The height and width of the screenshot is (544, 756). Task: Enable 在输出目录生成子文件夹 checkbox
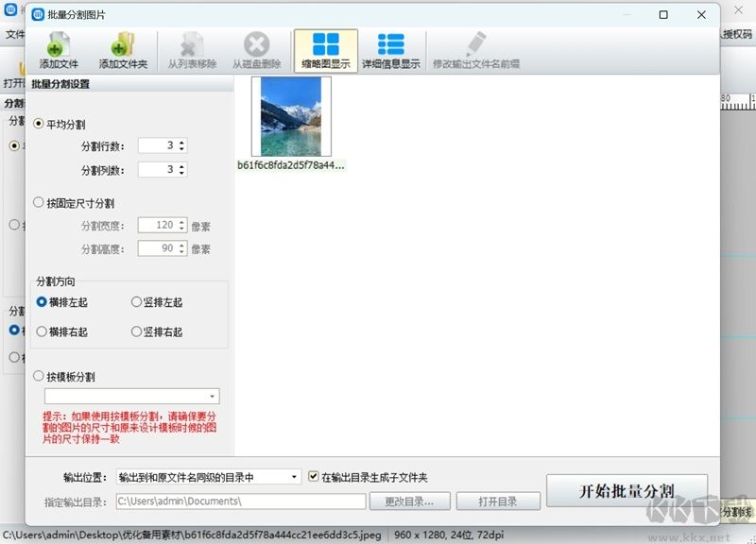coord(314,477)
